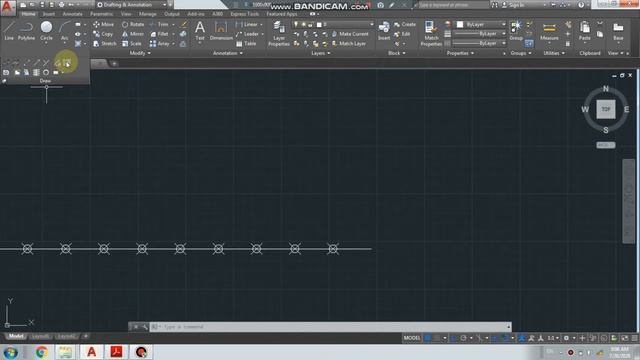Image resolution: width=640 pixels, height=360 pixels.
Task: Select the highlighted Measure point tool
Action: [67, 62]
